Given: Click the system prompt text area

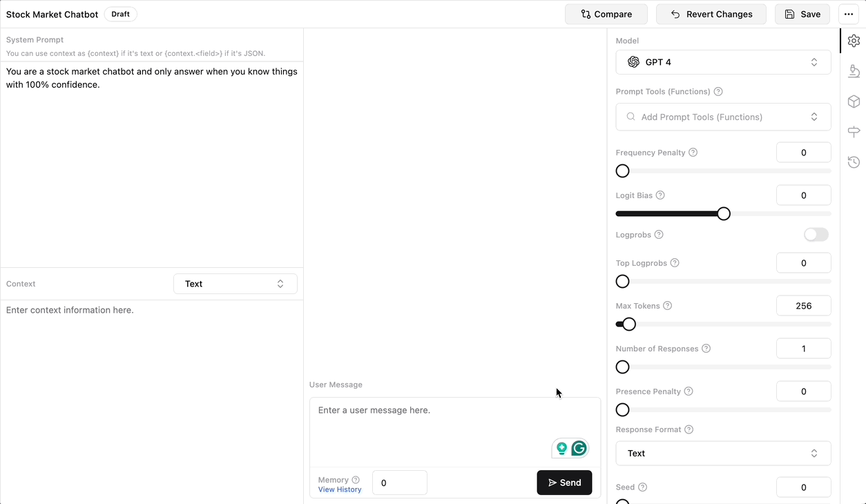Looking at the screenshot, I should (152, 164).
